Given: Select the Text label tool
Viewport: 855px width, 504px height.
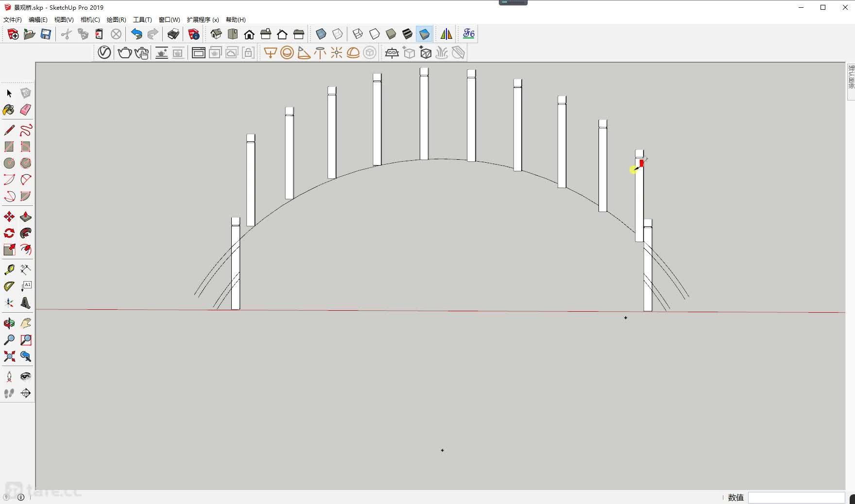Looking at the screenshot, I should click(26, 286).
